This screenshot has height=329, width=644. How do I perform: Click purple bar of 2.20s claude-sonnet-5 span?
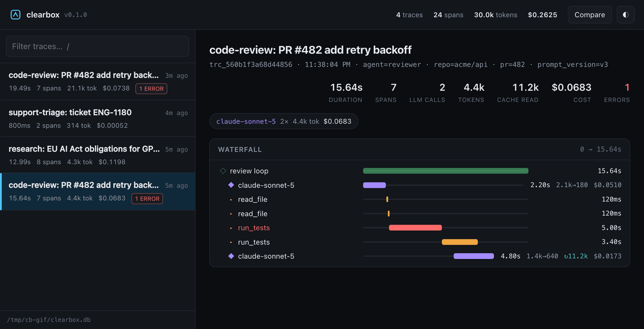point(374,185)
